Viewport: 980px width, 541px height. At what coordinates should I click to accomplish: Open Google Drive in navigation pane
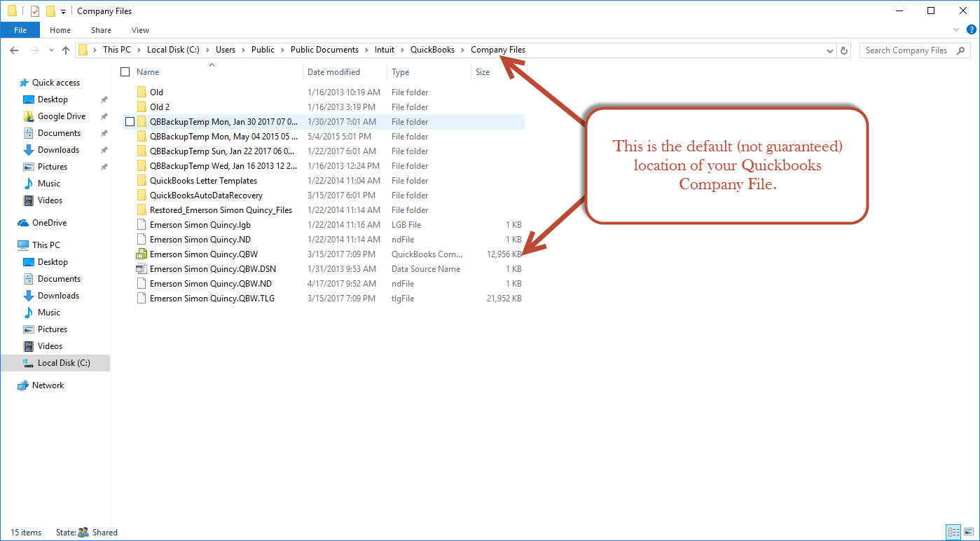pos(62,116)
